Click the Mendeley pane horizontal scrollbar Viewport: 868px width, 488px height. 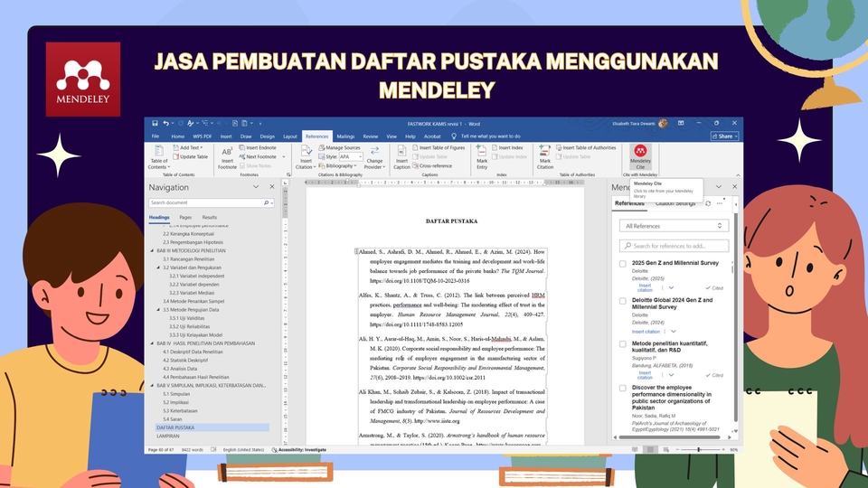(x=669, y=437)
